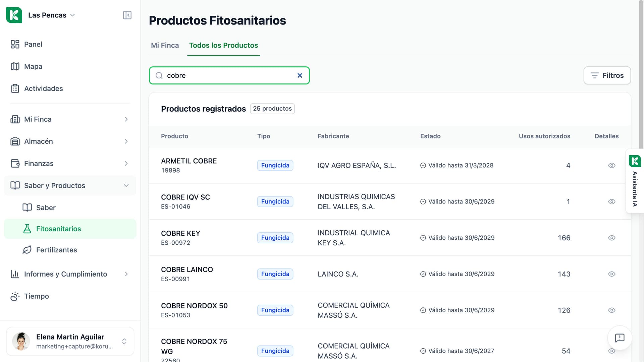The height and width of the screenshot is (362, 644).
Task: Open the Mapa menu item
Action: point(70,66)
